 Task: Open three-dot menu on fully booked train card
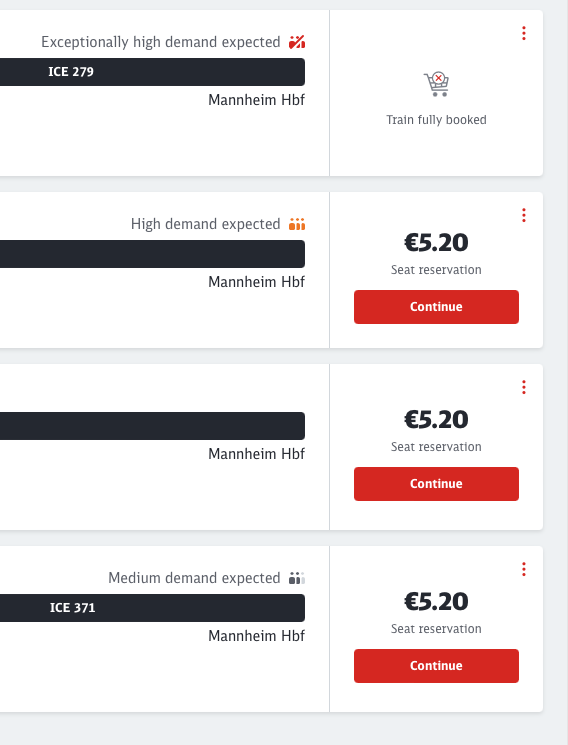pos(524,33)
